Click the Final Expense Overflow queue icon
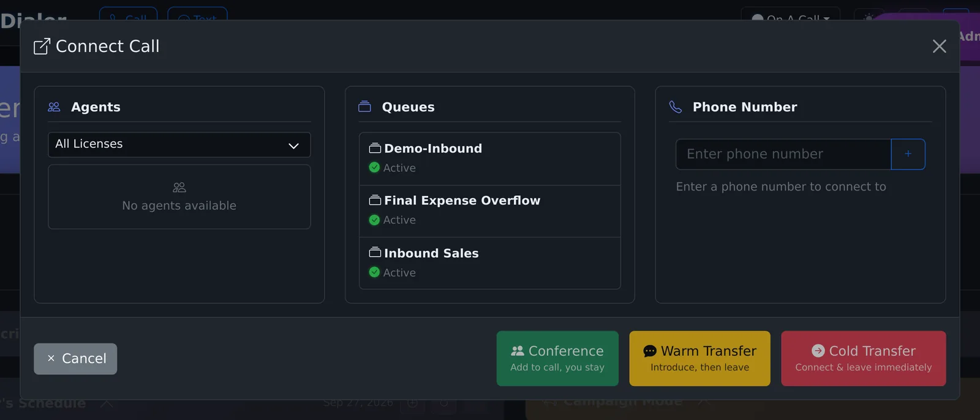The image size is (980, 420). tap(375, 200)
